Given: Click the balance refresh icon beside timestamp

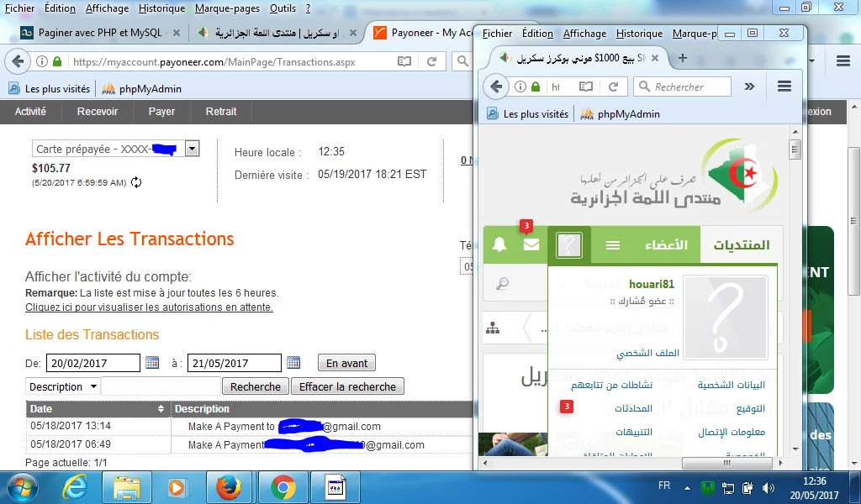Looking at the screenshot, I should [136, 182].
